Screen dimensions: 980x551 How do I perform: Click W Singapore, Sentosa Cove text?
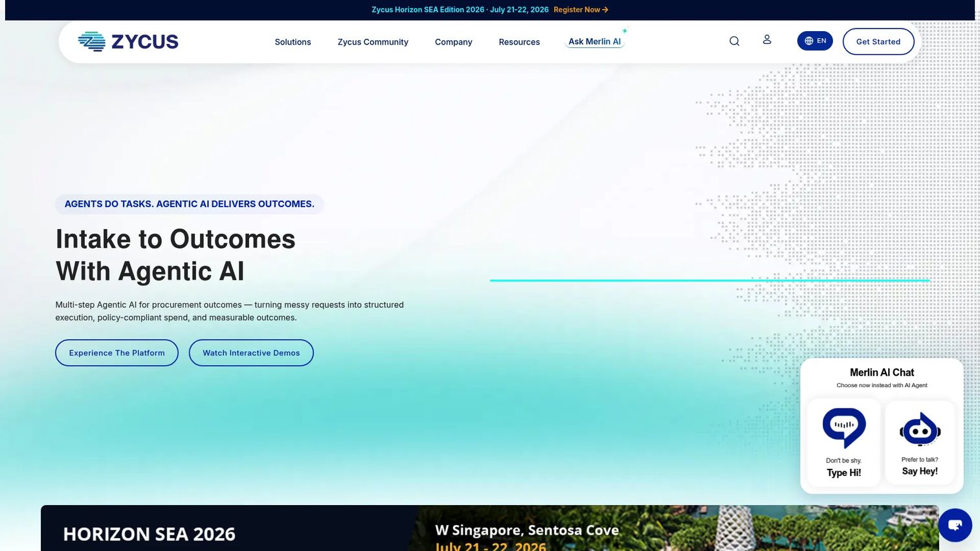(527, 530)
